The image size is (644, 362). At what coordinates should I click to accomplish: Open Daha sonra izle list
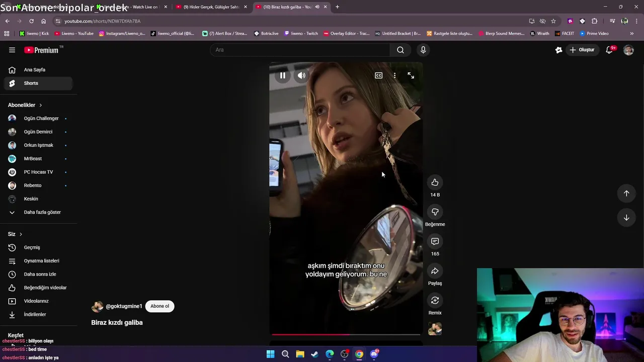pyautogui.click(x=38, y=274)
